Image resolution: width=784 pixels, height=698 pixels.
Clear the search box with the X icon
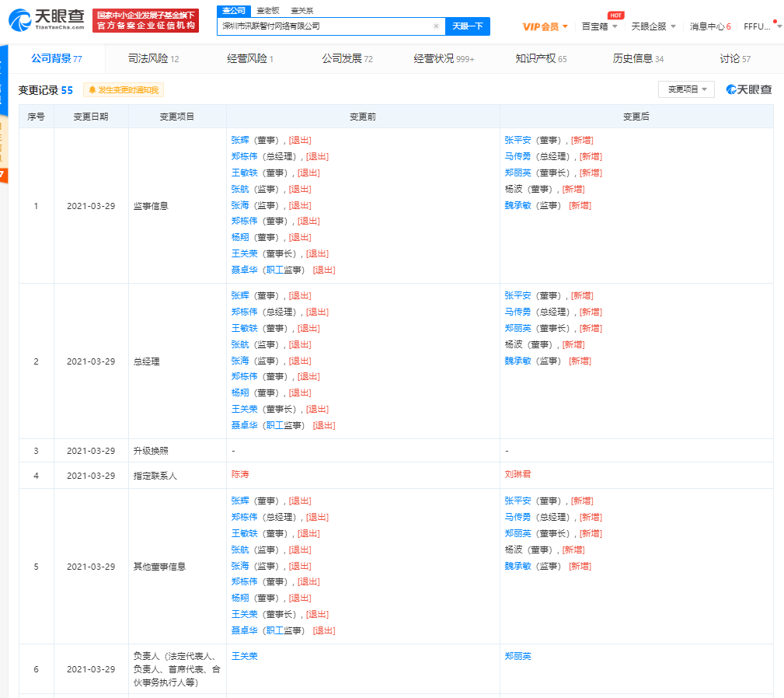tap(436, 26)
